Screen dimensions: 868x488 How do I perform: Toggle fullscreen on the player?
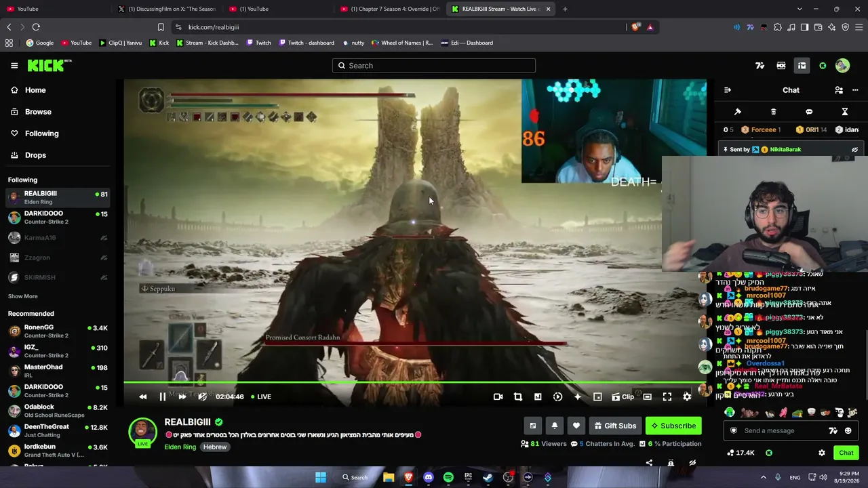click(667, 397)
